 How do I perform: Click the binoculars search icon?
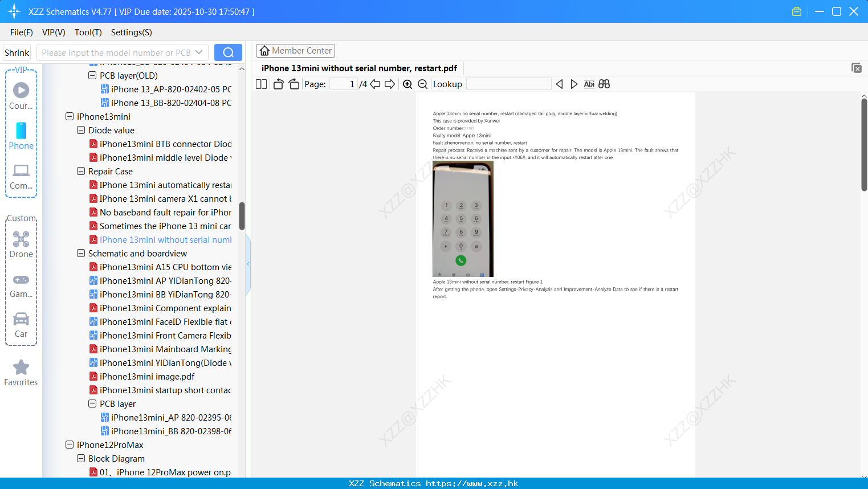pyautogui.click(x=604, y=84)
